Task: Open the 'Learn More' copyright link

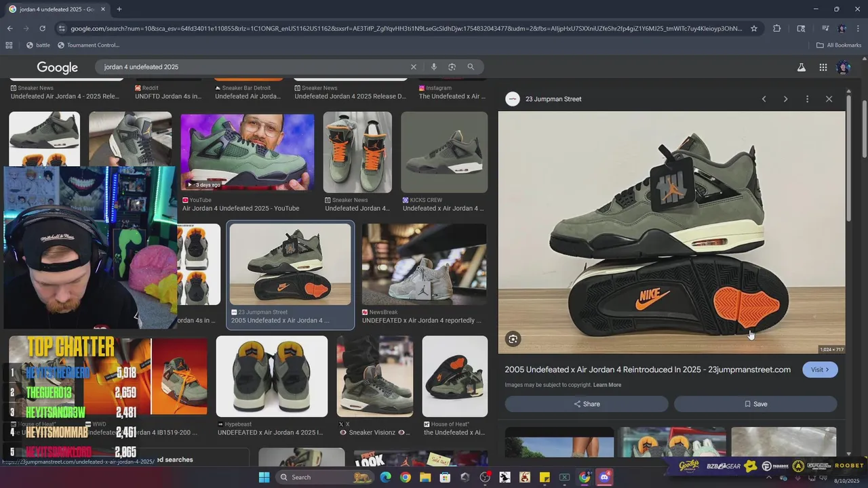Action: click(607, 385)
